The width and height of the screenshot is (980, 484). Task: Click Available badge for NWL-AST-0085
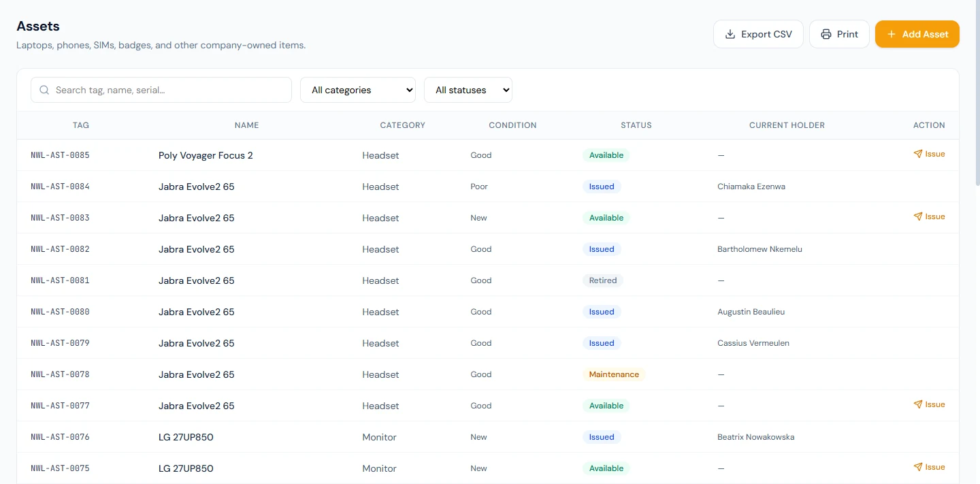pyautogui.click(x=606, y=155)
